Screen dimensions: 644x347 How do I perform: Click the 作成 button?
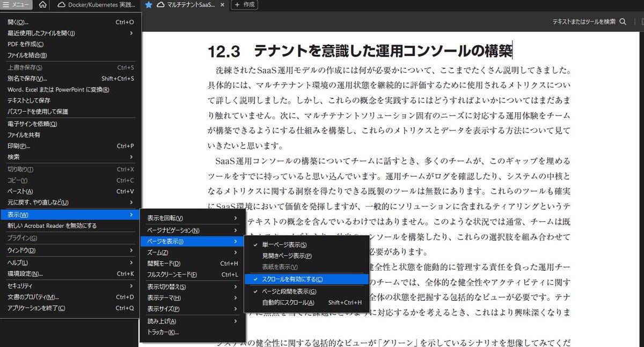245,5
